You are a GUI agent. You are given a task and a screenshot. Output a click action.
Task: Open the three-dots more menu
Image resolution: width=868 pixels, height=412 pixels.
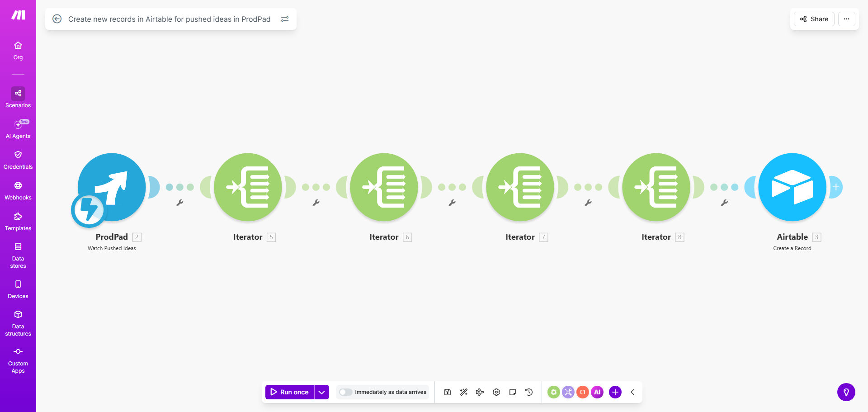coord(847,19)
